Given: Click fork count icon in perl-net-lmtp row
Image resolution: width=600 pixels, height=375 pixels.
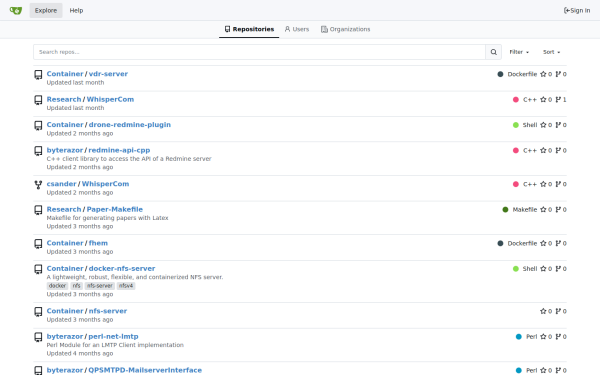Looking at the screenshot, I should (558, 337).
